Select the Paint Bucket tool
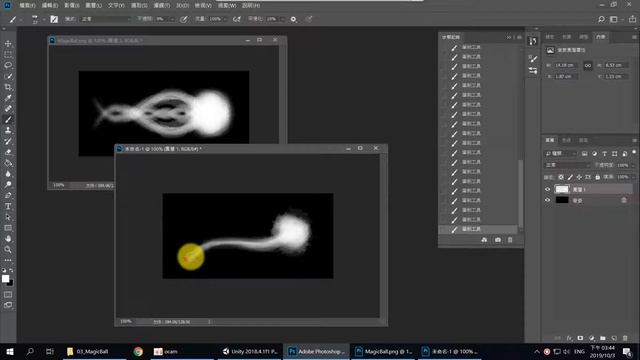This screenshot has height=360, width=640. tap(8, 163)
